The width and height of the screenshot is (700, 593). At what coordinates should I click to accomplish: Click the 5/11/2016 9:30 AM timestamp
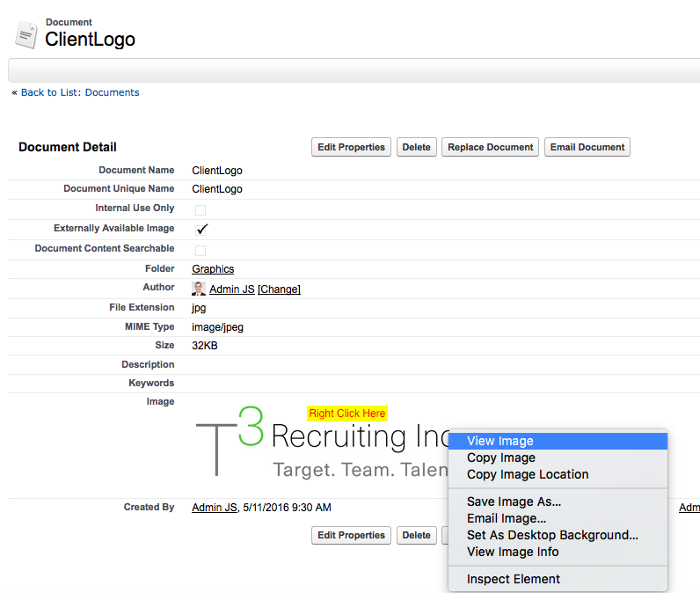(x=287, y=508)
